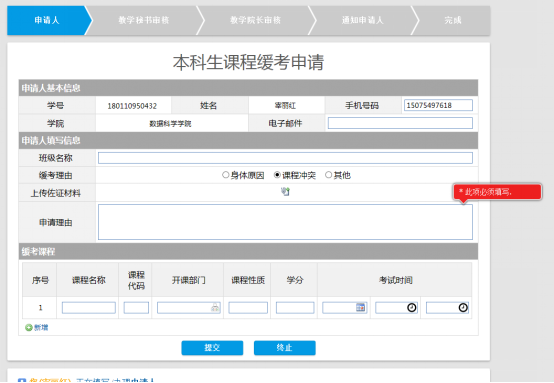Click the 申请理由 text area
The height and width of the screenshot is (383, 554).
point(285,222)
